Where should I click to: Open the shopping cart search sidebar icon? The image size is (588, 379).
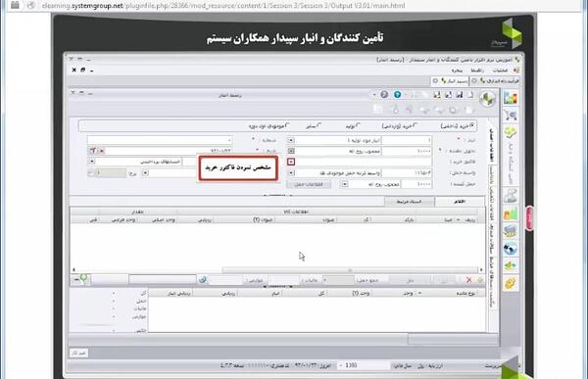511,116
